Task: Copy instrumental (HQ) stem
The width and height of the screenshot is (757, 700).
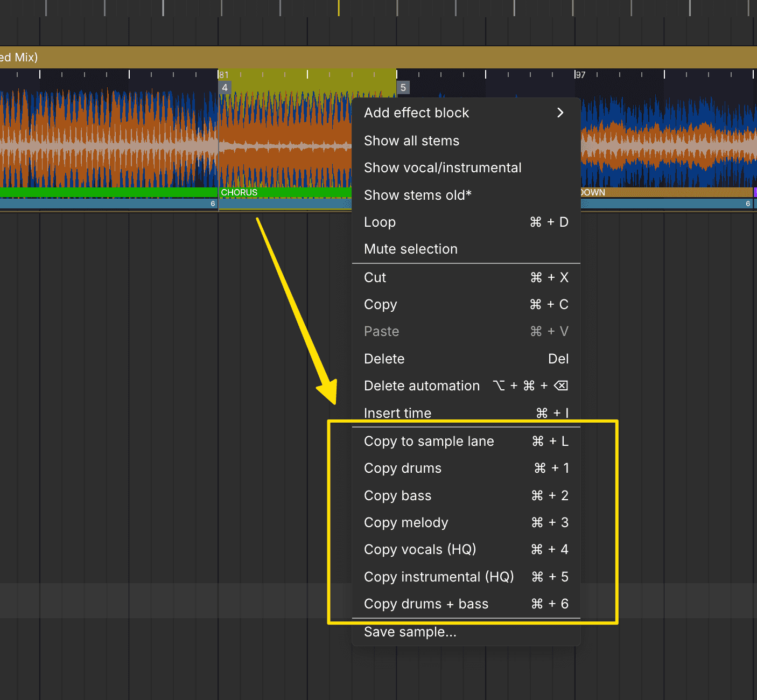Action: tap(439, 577)
